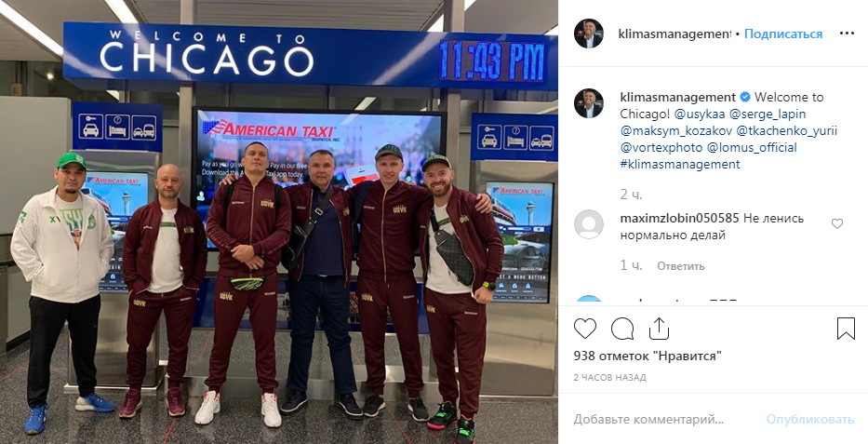Viewport: 868px width, 444px height.
Task: Open the #klimasmanagement hashtag
Action: pyautogui.click(x=680, y=165)
